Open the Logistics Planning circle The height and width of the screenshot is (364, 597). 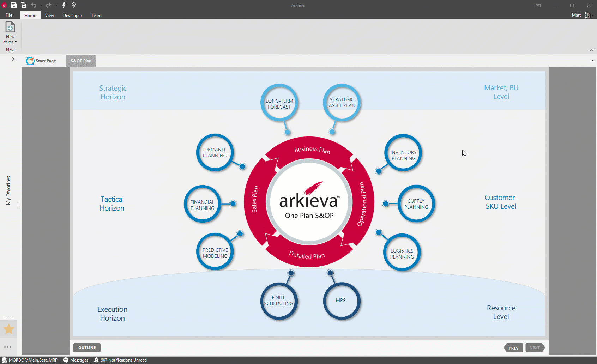coord(402,253)
